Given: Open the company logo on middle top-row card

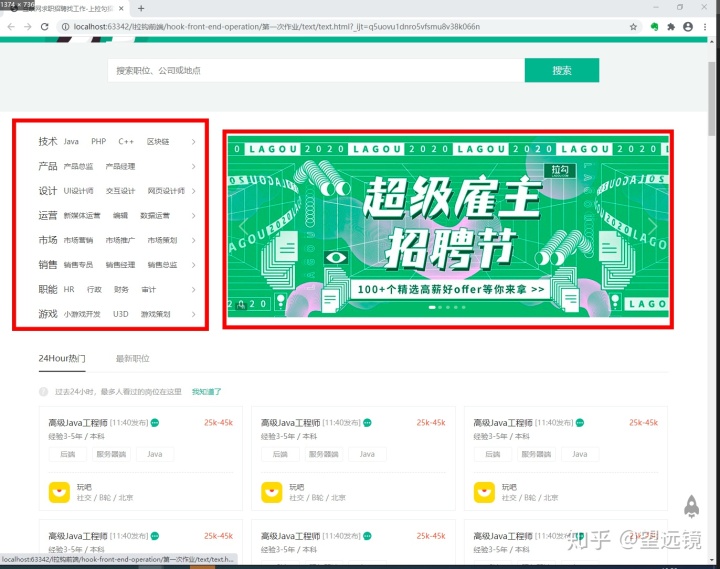Looking at the screenshot, I should point(272,492).
